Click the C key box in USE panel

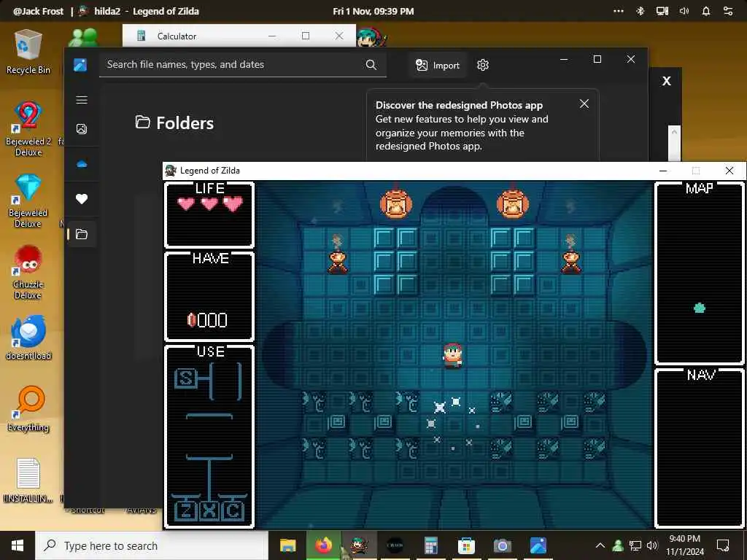233,511
